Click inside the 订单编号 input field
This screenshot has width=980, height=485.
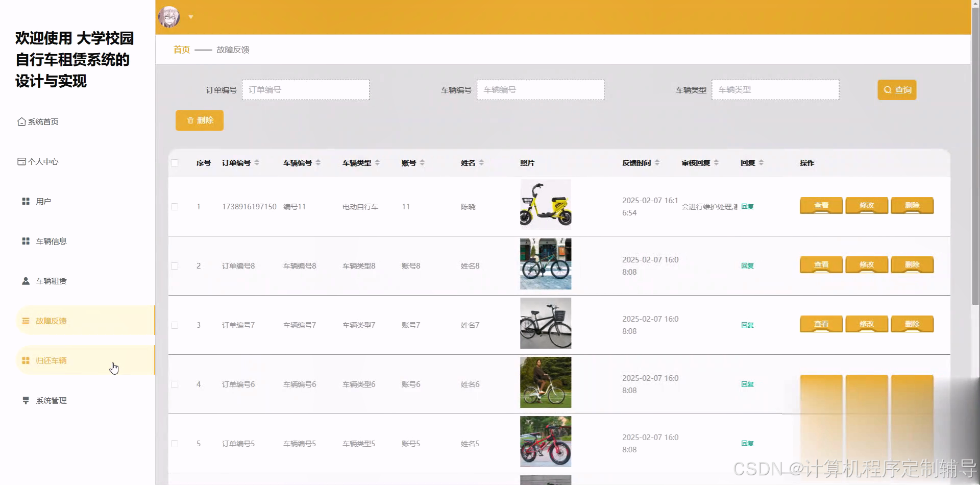(305, 89)
